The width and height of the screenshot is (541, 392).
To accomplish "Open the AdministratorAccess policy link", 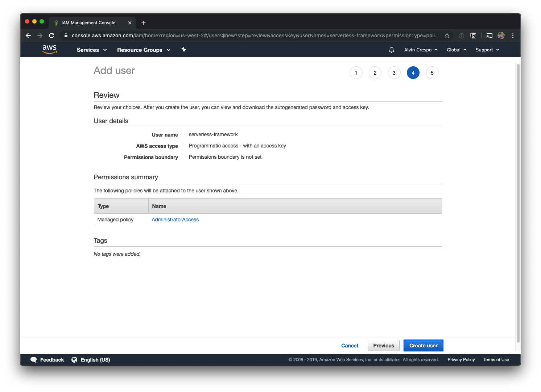I will 175,220.
